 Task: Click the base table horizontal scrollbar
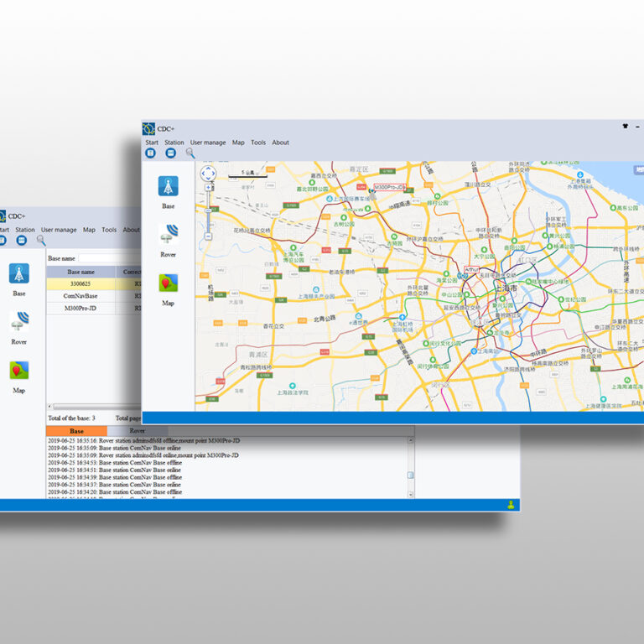[x=97, y=407]
